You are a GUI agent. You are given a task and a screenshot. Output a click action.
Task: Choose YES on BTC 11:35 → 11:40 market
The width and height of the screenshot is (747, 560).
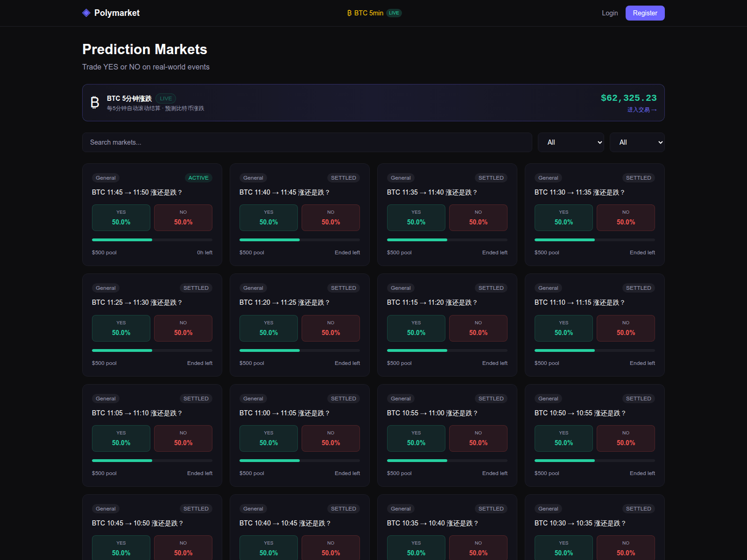(x=416, y=218)
